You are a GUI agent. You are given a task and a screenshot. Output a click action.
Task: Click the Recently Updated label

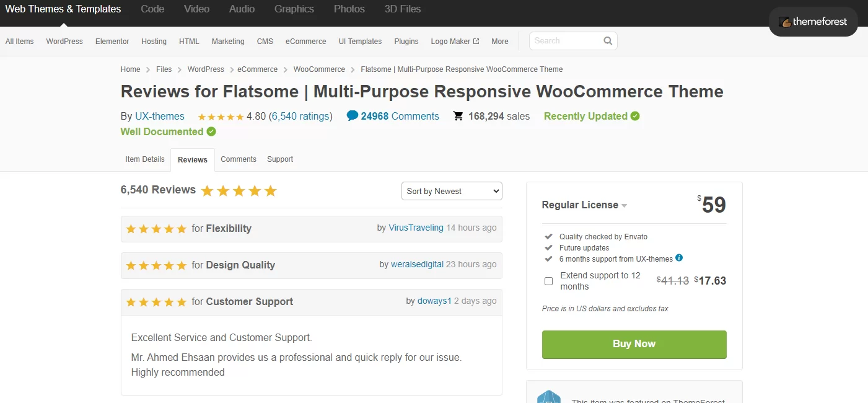pyautogui.click(x=585, y=116)
